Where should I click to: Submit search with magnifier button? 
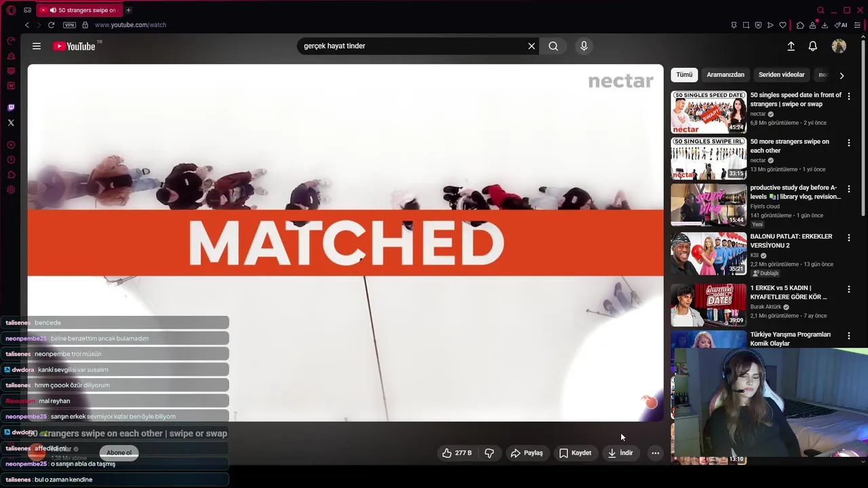click(x=553, y=46)
